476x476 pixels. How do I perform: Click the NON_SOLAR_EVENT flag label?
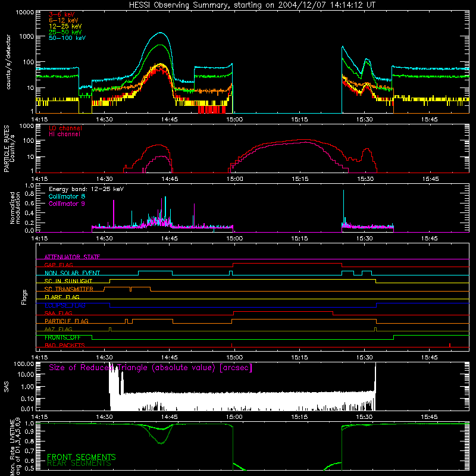click(x=72, y=273)
